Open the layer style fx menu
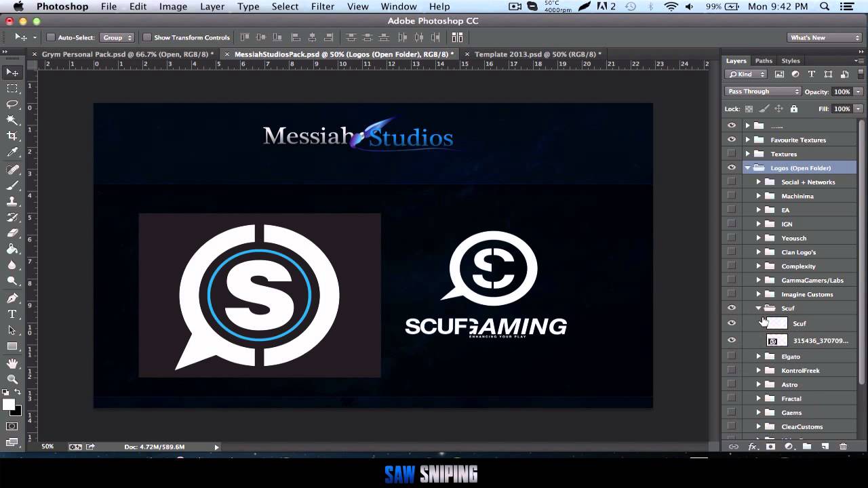The height and width of the screenshot is (488, 868). click(752, 447)
